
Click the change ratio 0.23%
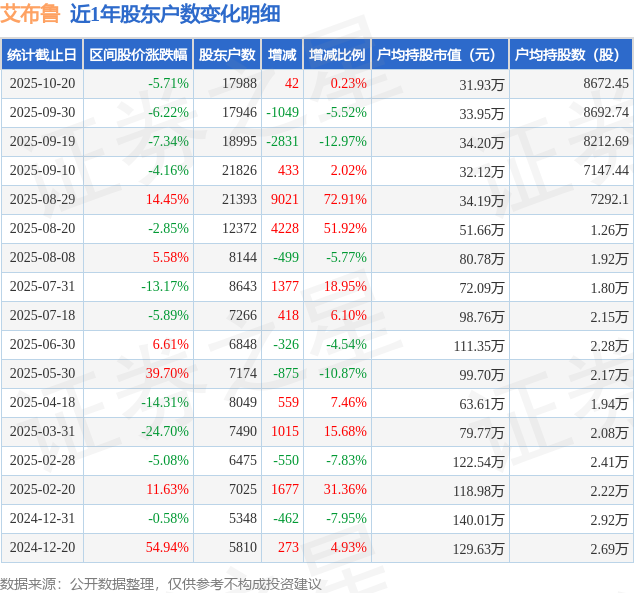(349, 83)
